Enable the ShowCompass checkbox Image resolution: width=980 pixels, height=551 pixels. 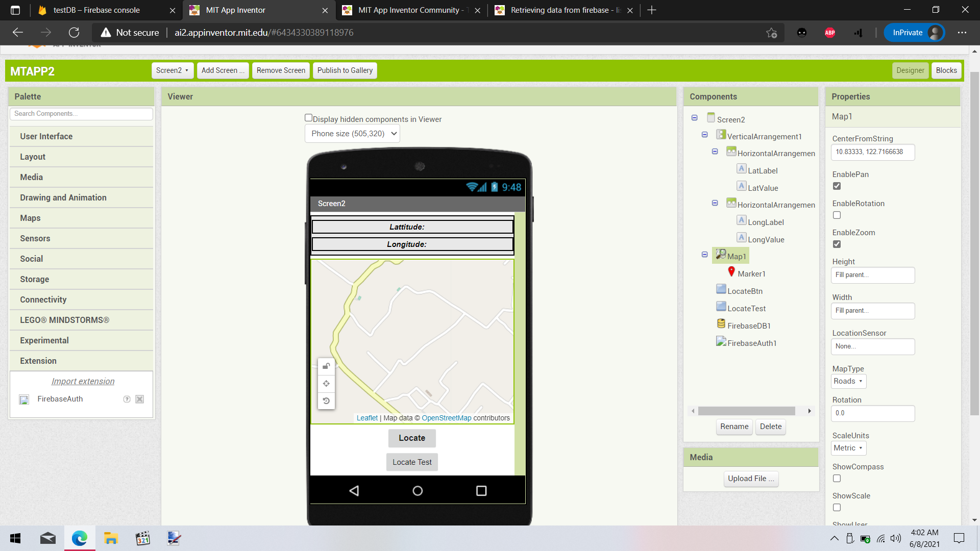pos(837,479)
